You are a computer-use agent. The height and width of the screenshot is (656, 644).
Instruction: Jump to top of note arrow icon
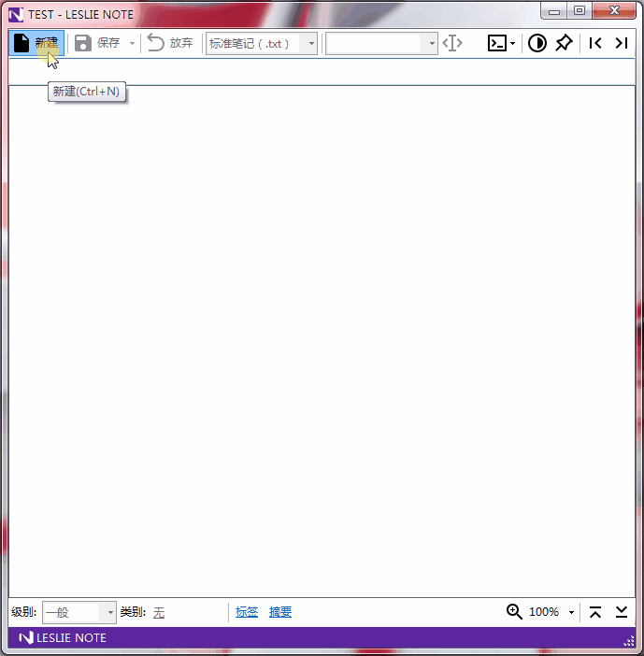pos(595,612)
